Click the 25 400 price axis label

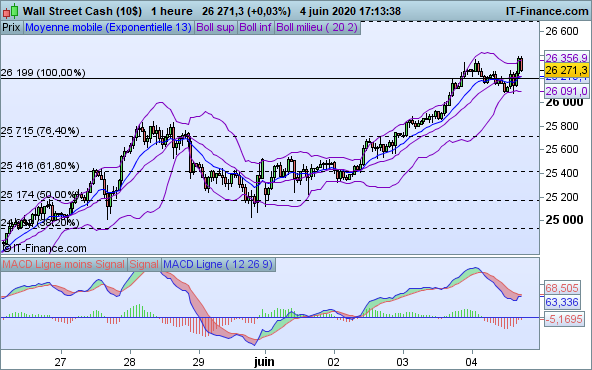tap(562, 173)
